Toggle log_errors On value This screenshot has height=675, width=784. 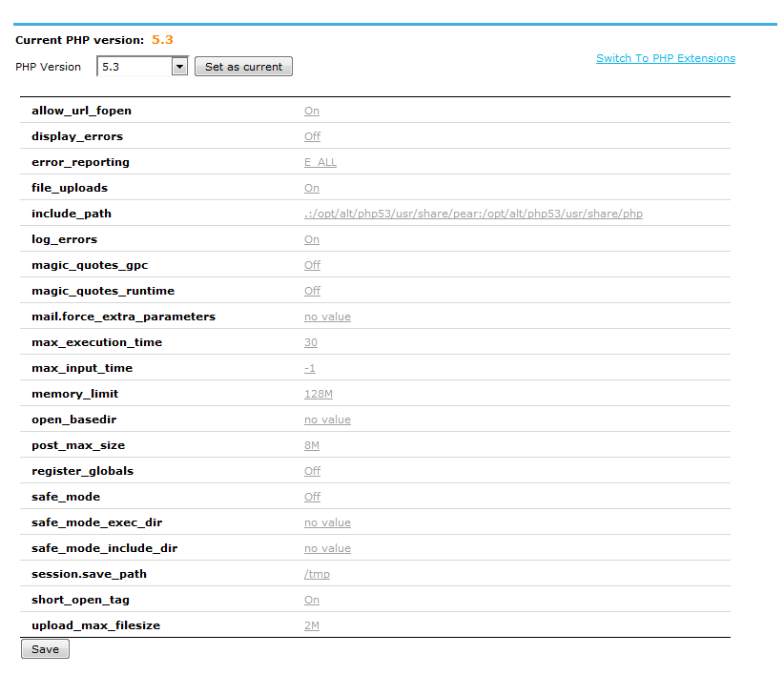(x=312, y=239)
